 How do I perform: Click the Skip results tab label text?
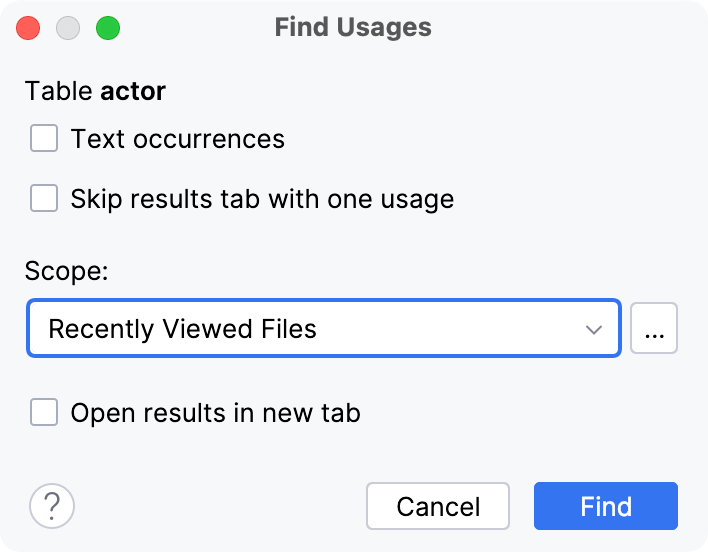[262, 199]
